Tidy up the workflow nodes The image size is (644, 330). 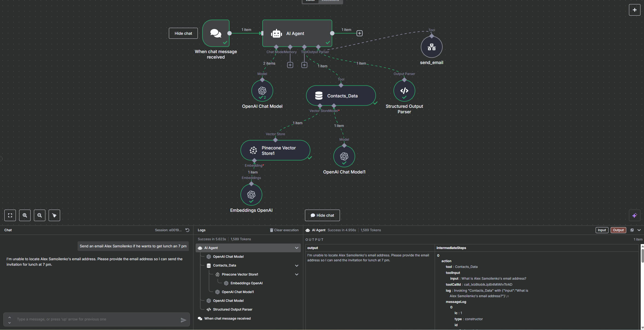pos(54,215)
